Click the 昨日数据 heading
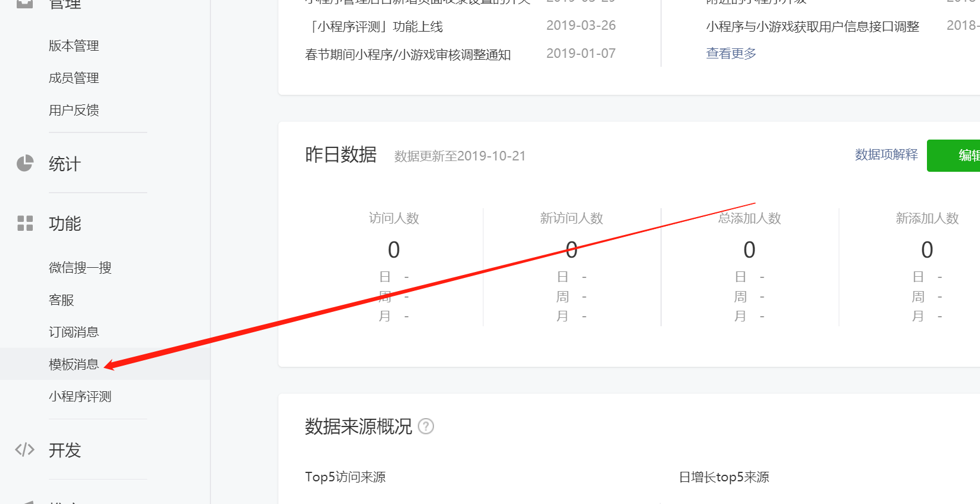This screenshot has width=980, height=504. click(x=341, y=154)
